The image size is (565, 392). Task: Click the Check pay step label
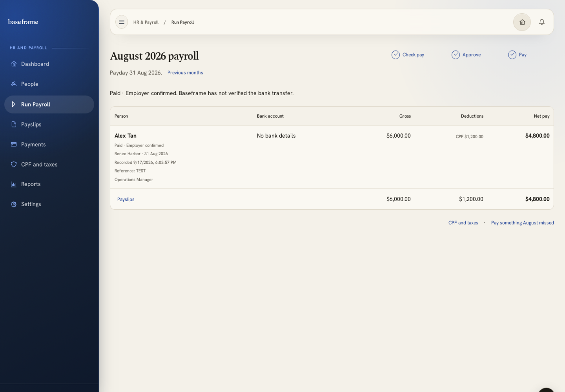click(413, 55)
